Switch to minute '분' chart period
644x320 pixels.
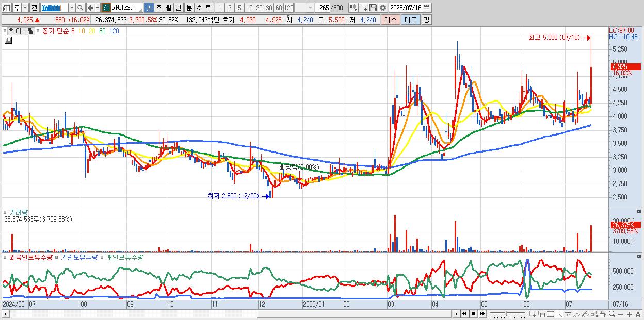tap(188, 8)
